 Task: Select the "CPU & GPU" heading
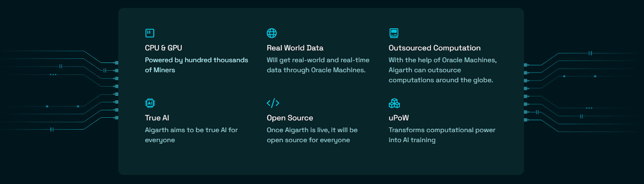[x=163, y=48]
